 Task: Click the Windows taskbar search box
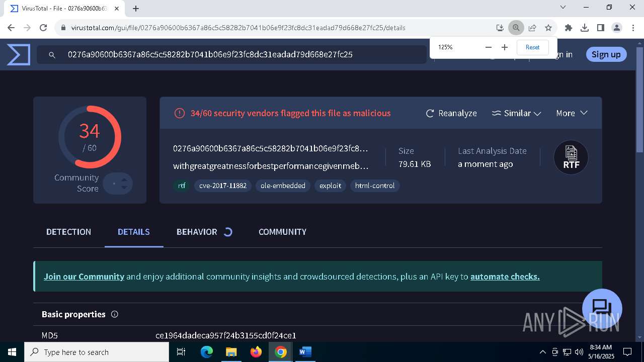(97, 352)
